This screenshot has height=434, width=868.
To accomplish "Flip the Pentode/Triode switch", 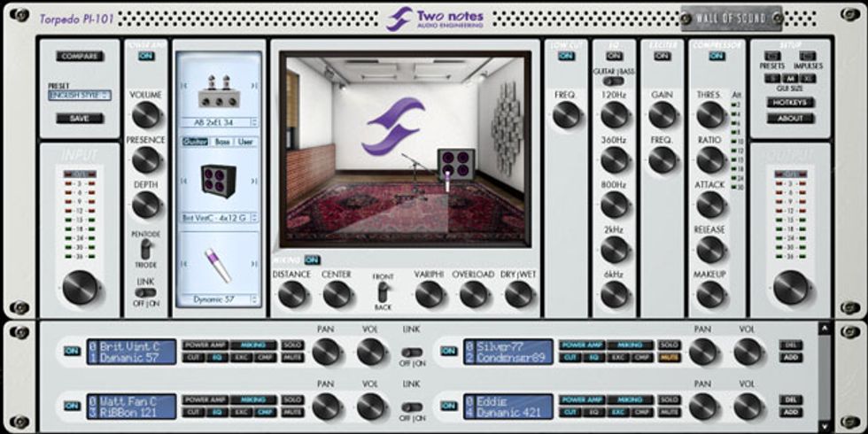I will coord(145,249).
